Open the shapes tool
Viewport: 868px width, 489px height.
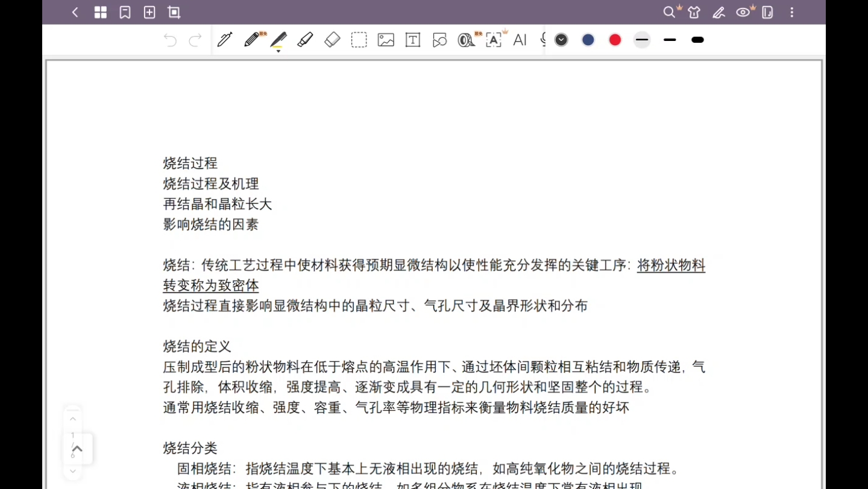[440, 40]
